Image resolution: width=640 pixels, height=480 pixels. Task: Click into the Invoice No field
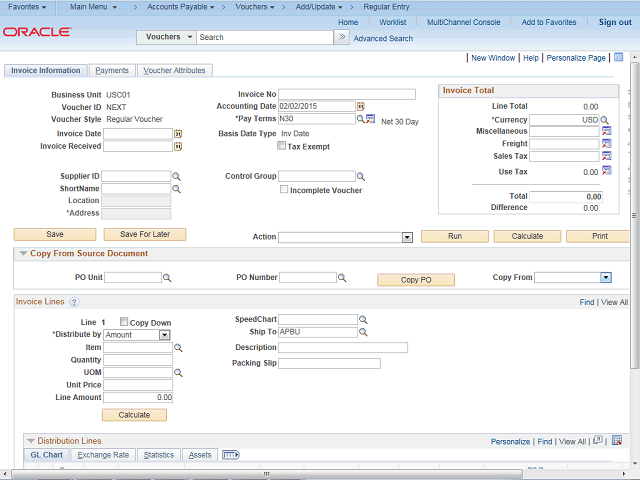pyautogui.click(x=347, y=94)
